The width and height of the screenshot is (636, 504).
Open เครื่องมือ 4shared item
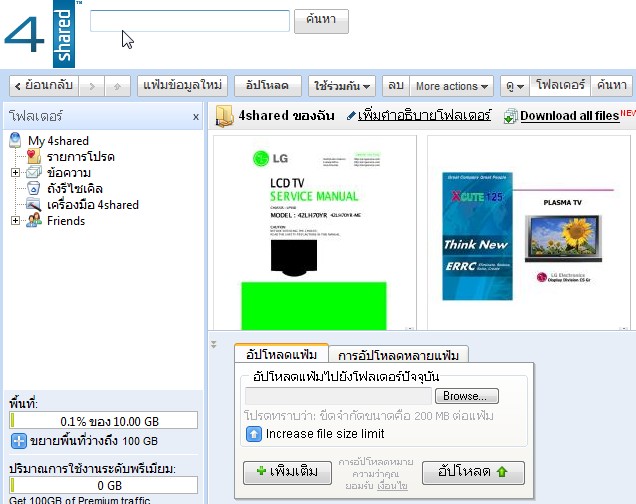pyautogui.click(x=93, y=205)
